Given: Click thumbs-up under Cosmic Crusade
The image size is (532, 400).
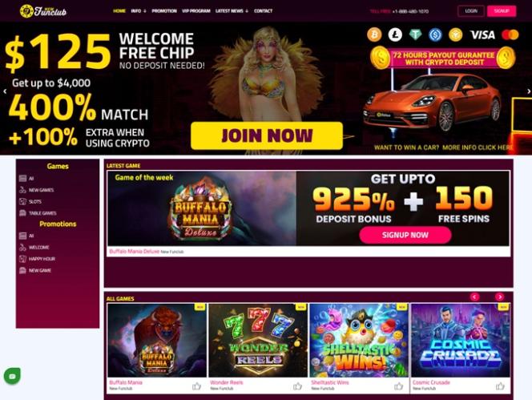Looking at the screenshot, I should [x=500, y=386].
